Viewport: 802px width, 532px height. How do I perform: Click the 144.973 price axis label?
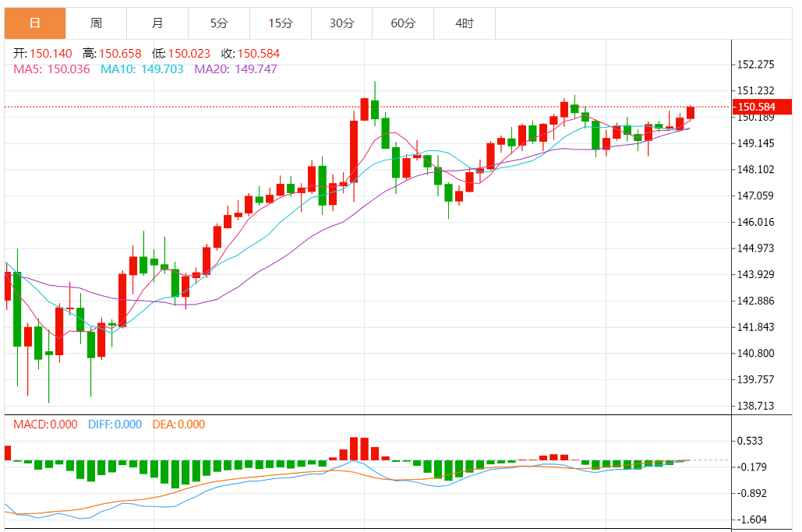click(755, 248)
